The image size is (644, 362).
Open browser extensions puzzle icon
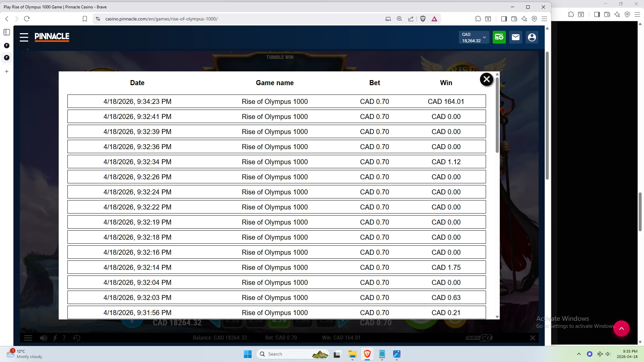pyautogui.click(x=478, y=19)
